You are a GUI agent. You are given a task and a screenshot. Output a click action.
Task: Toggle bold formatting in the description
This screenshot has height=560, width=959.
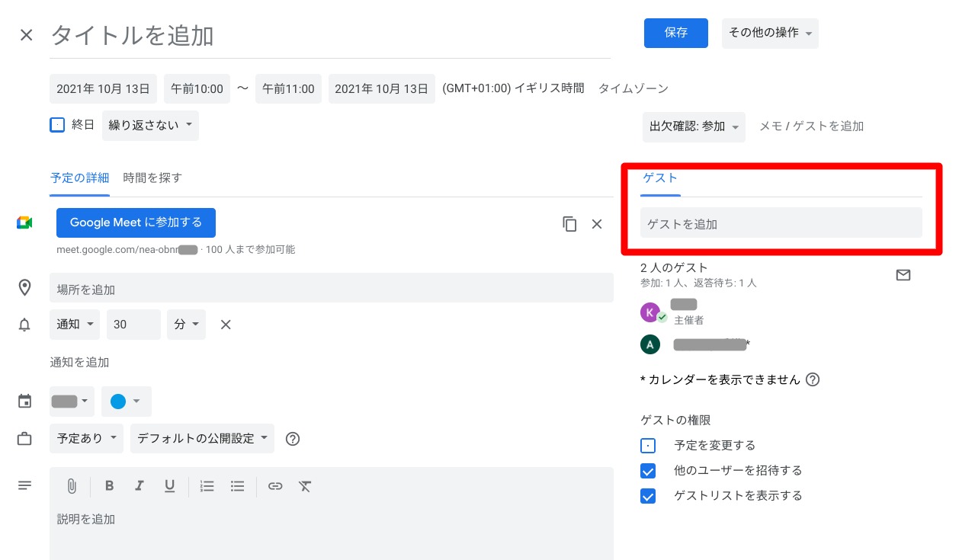[109, 485]
